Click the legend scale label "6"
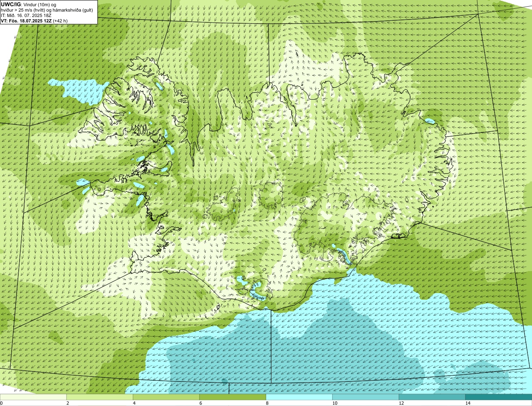532x406 pixels. click(x=200, y=403)
